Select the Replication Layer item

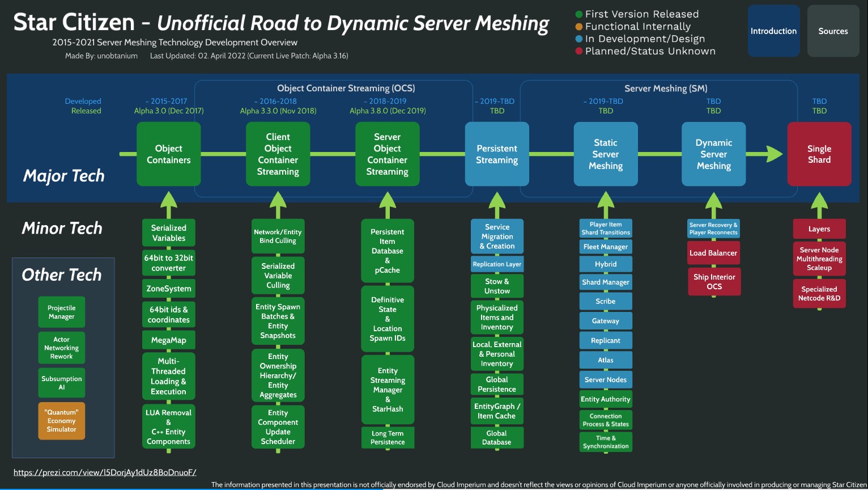click(497, 264)
